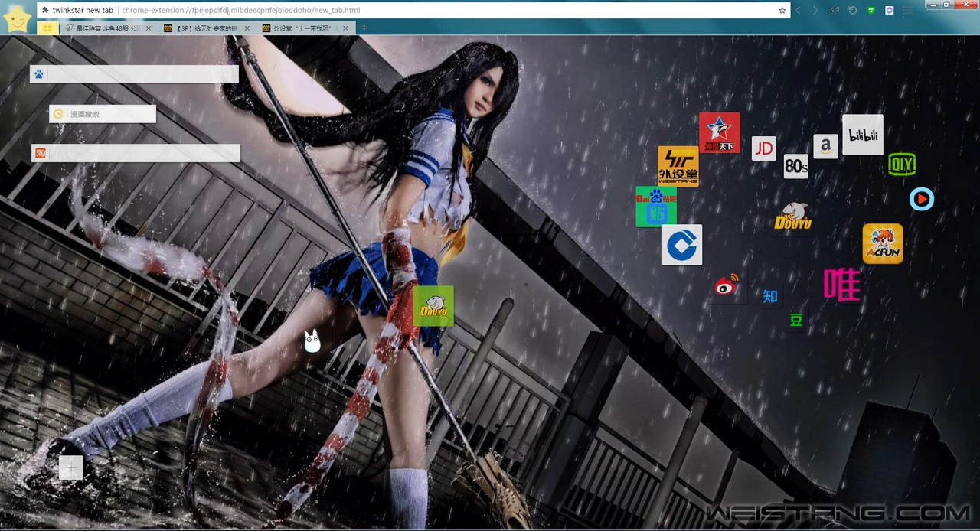The height and width of the screenshot is (531, 980).
Task: Open the 80s shortcut tile
Action: (796, 166)
